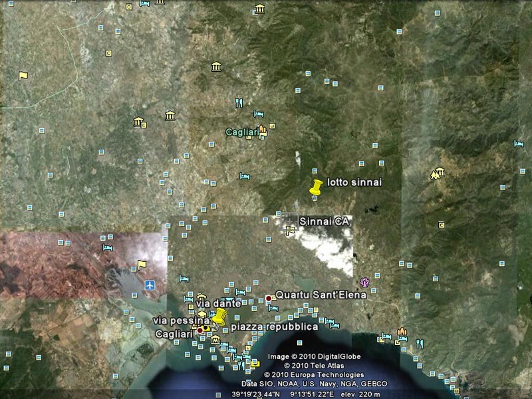
Task: Click the Sinnai CA place label
Action: pos(324,220)
